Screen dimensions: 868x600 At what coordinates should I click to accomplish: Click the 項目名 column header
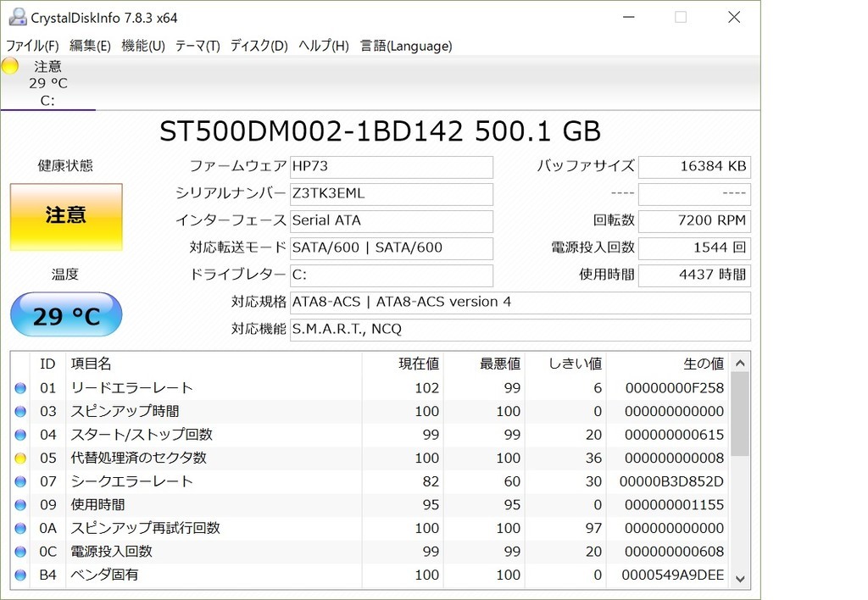tap(214, 364)
